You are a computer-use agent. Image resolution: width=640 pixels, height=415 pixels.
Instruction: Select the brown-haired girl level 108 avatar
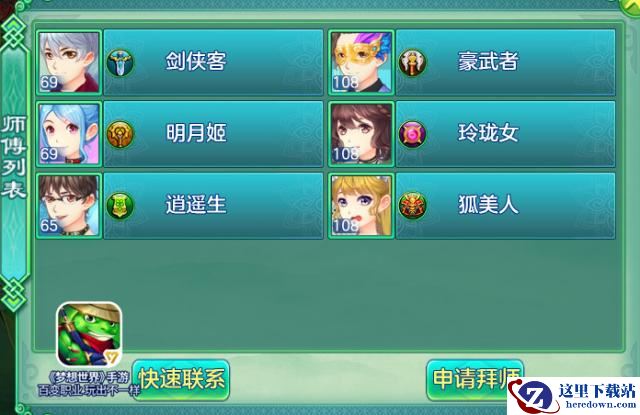(361, 134)
